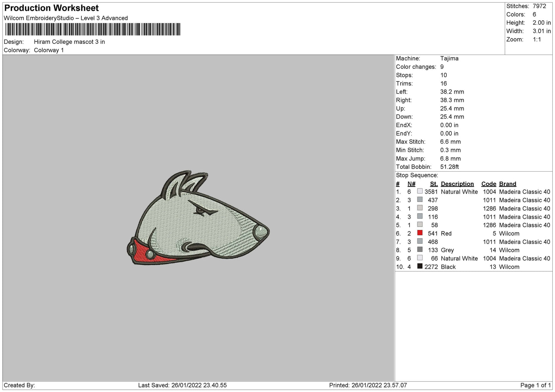555x392 pixels.
Task: Select 'Printed: 26/01/2022 23.57.07' footer text
Action: point(368,385)
